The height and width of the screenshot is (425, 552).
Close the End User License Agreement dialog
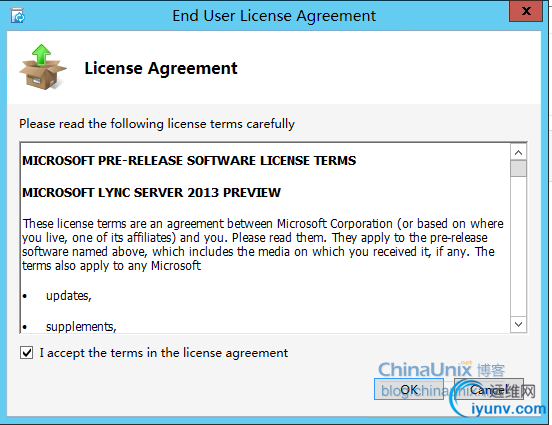click(526, 11)
